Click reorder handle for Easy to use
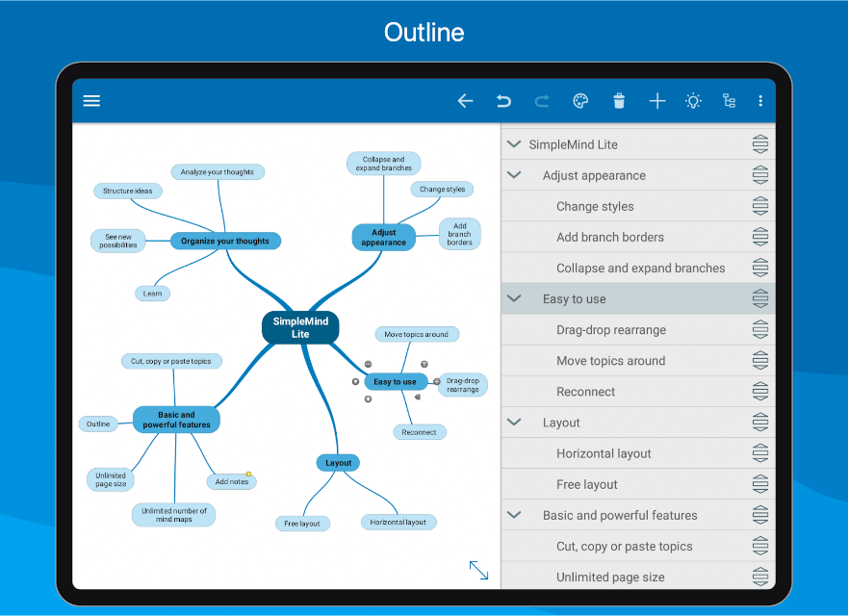This screenshot has height=616, width=848. click(x=760, y=298)
